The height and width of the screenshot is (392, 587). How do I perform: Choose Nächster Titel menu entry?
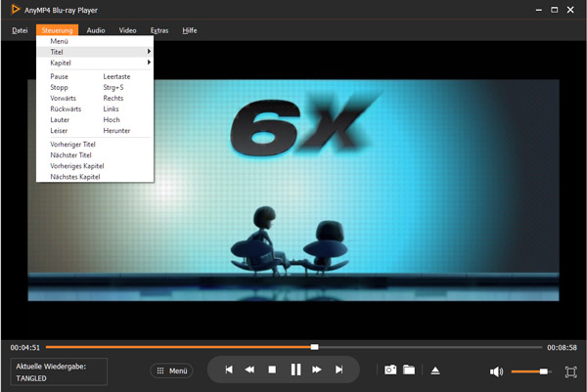point(95,154)
